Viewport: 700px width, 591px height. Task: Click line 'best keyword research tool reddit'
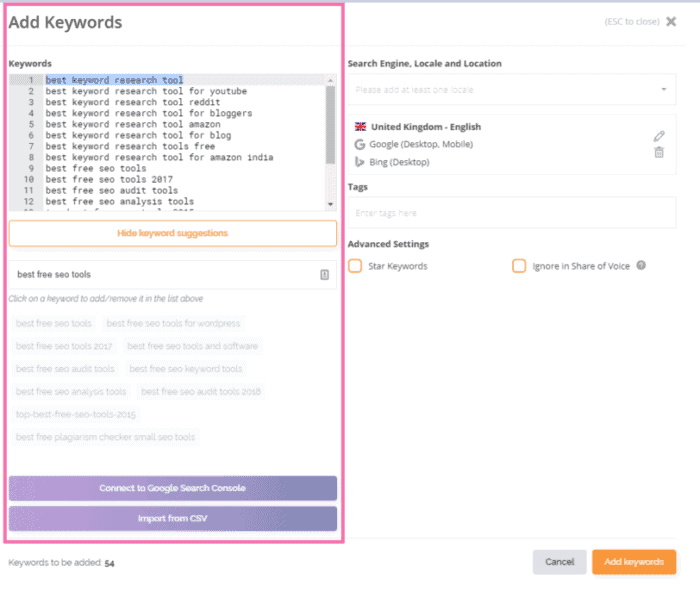(x=133, y=102)
